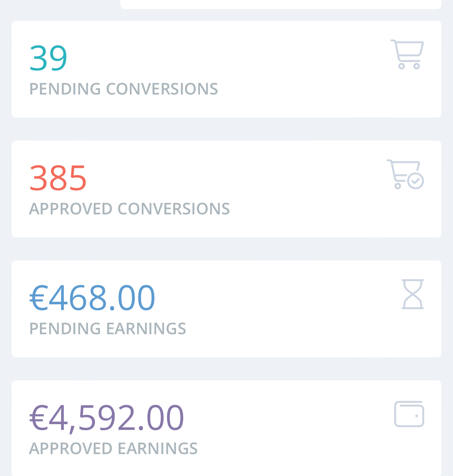The image size is (453, 476).
Task: Click the partially visible white card at top
Action: click(x=281, y=4)
